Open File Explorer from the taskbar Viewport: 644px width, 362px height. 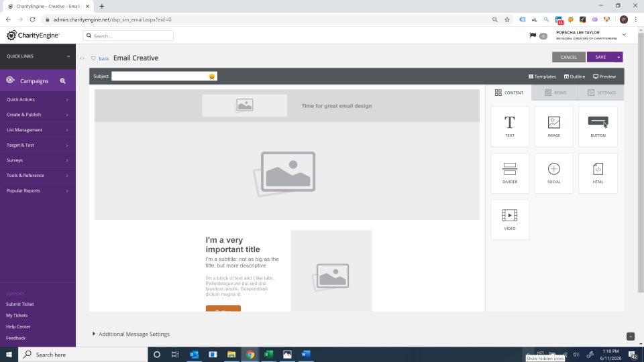click(231, 354)
